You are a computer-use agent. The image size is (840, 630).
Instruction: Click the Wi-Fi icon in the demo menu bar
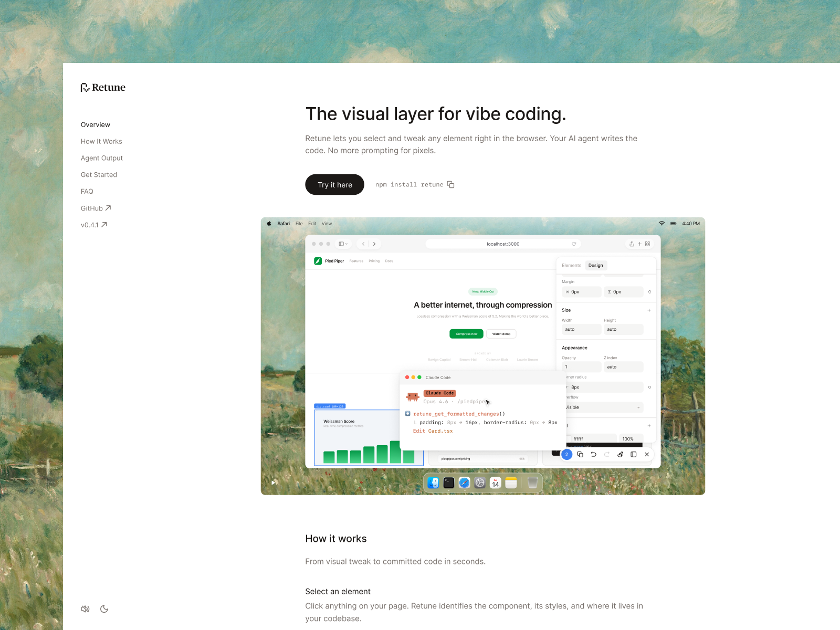pyautogui.click(x=661, y=224)
